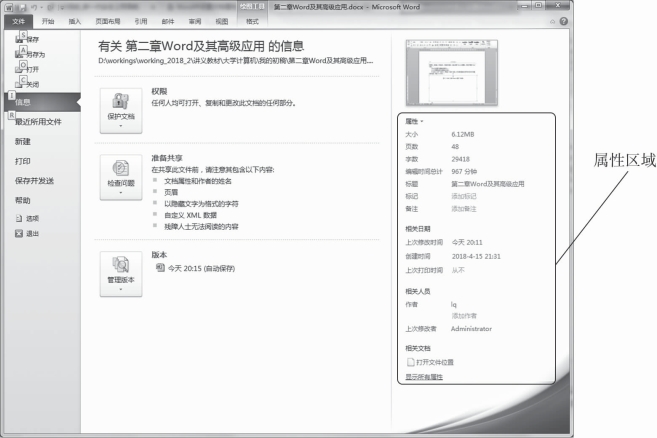Click the Word application icon in title bar
Screen dimensions: 657x438
click(x=9, y=7)
